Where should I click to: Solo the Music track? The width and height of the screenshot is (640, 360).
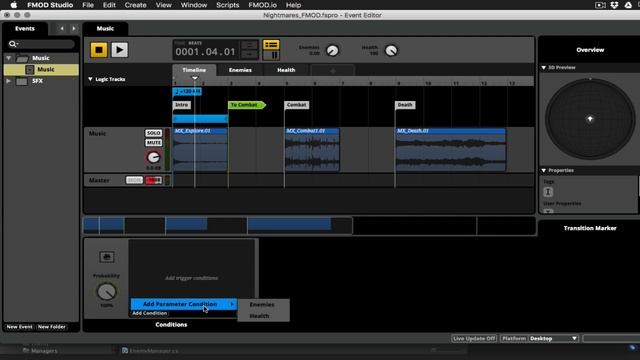(153, 133)
